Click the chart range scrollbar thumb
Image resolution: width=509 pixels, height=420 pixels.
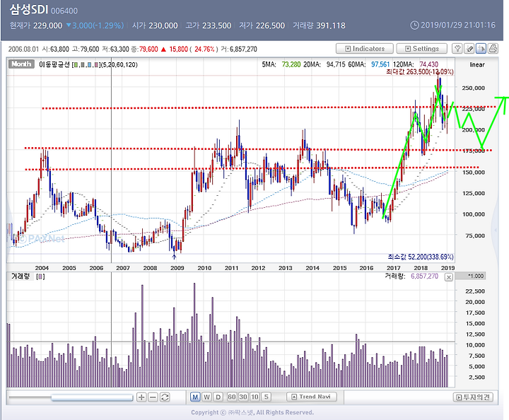(92, 397)
